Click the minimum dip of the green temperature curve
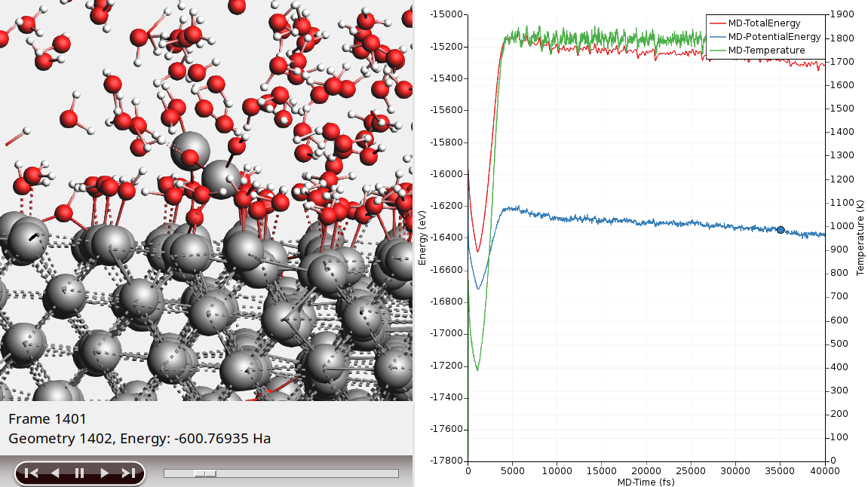The height and width of the screenshot is (487, 868). tap(477, 369)
